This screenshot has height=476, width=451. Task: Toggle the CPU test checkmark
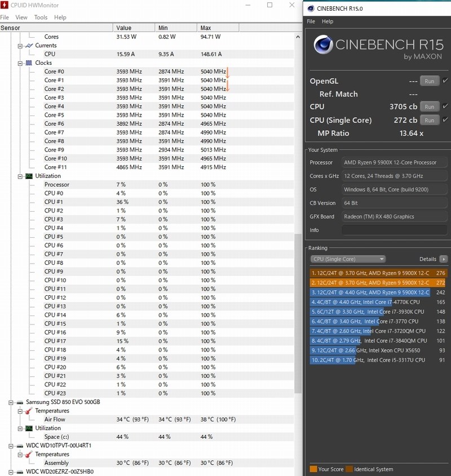(x=445, y=106)
